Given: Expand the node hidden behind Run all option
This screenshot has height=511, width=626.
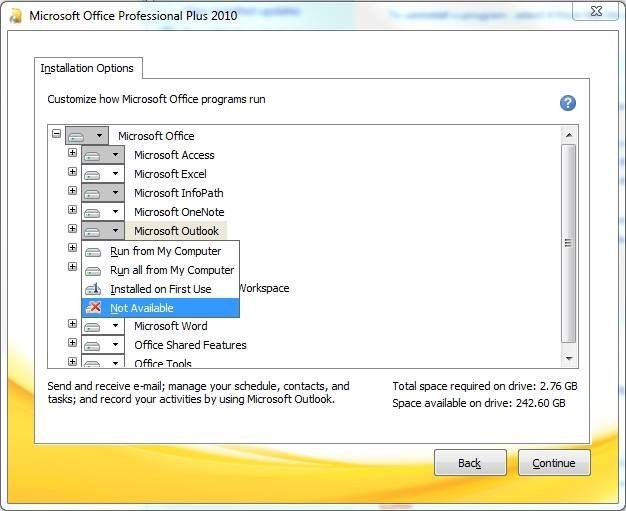Looking at the screenshot, I should click(x=72, y=266).
